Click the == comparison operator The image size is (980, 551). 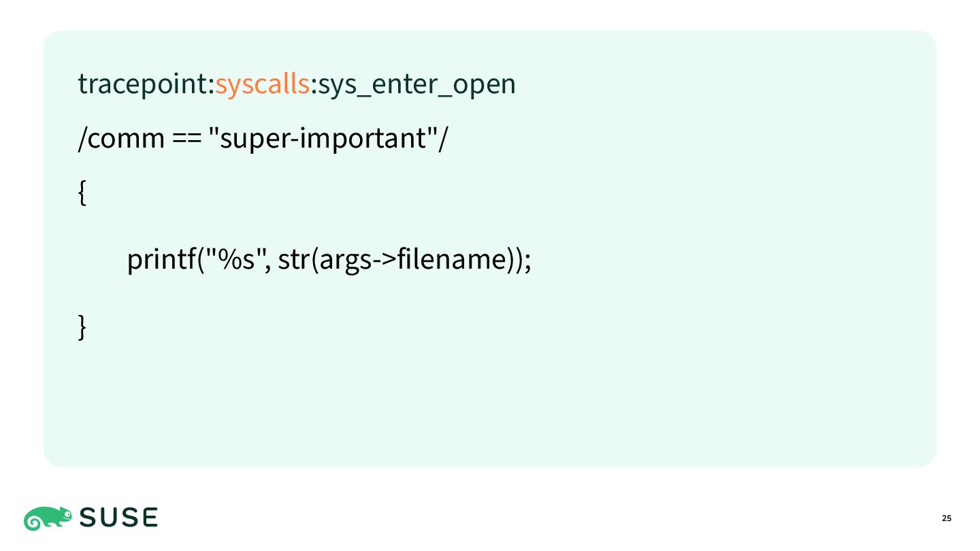click(x=185, y=139)
